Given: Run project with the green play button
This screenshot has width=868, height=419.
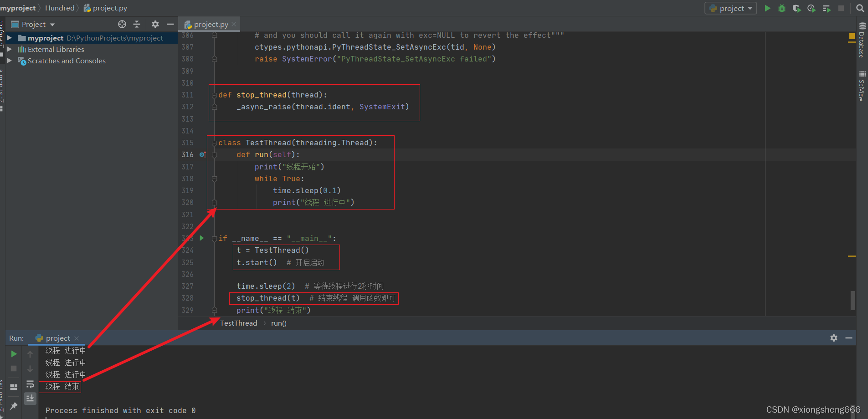Looking at the screenshot, I should pos(767,8).
